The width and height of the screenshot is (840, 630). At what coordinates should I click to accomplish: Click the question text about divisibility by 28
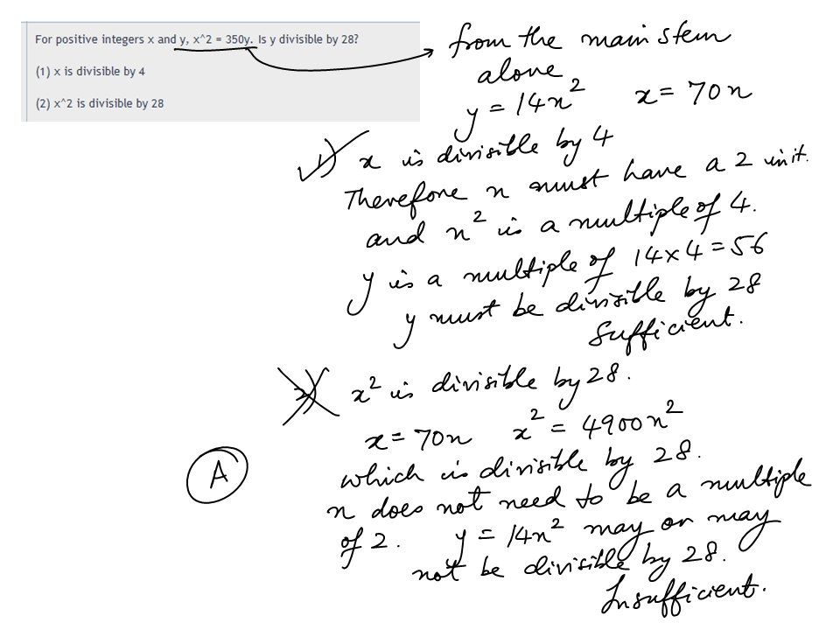pyautogui.click(x=197, y=39)
